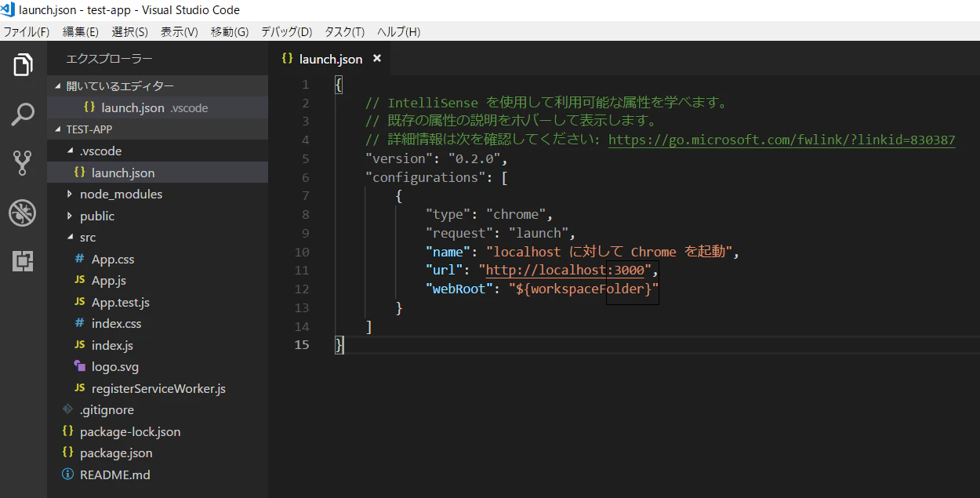Collapse the TEST-APP project section
This screenshot has width=980, height=498.
57,129
